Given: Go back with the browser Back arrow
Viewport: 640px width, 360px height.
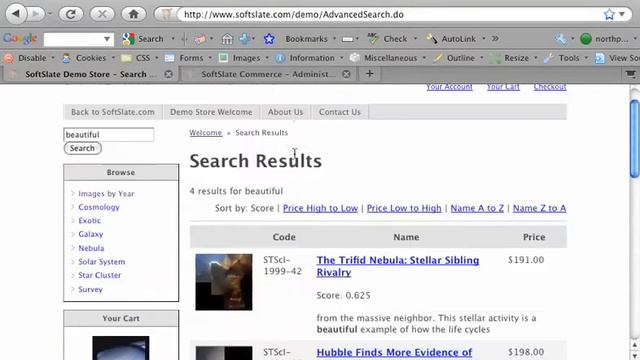Looking at the screenshot, I should coord(16,14).
